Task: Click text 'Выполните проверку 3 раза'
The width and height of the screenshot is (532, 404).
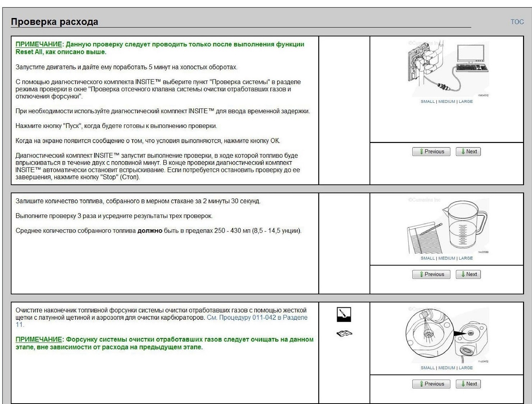Action: (x=53, y=216)
